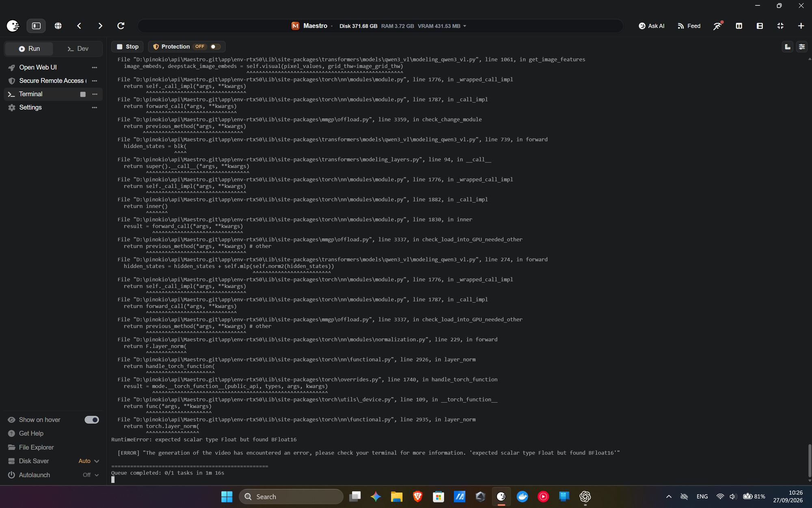Expand the Disk Saver Auto dropdown
Image resolution: width=812 pixels, height=508 pixels.
[x=89, y=461]
